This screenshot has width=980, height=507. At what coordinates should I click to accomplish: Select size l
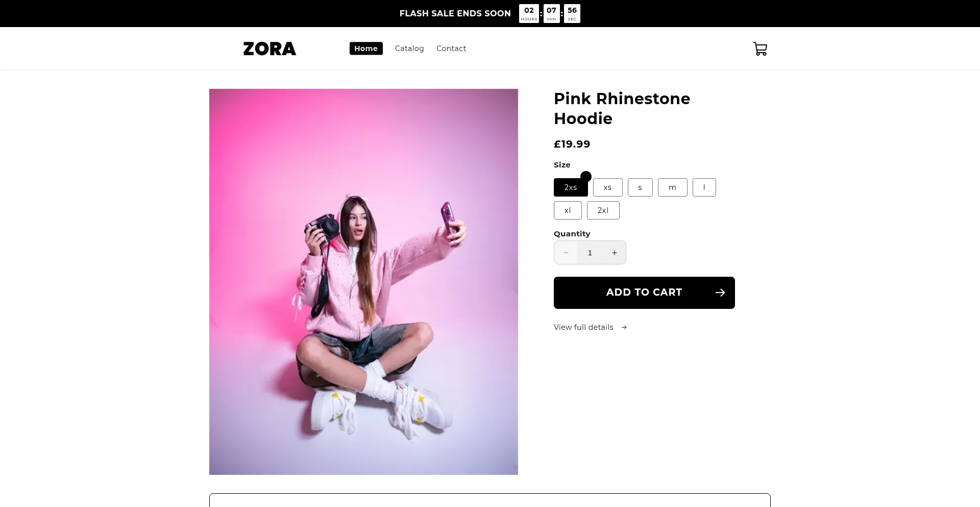(704, 188)
